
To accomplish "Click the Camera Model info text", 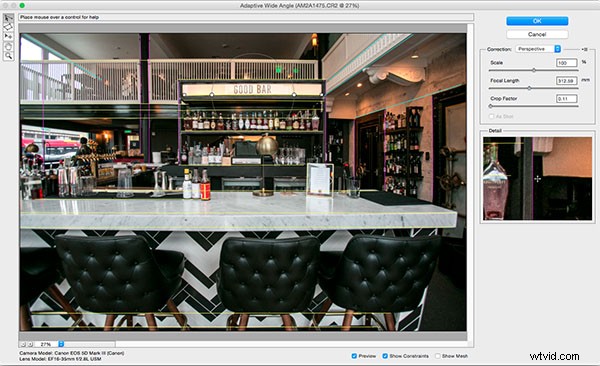I will point(72,353).
